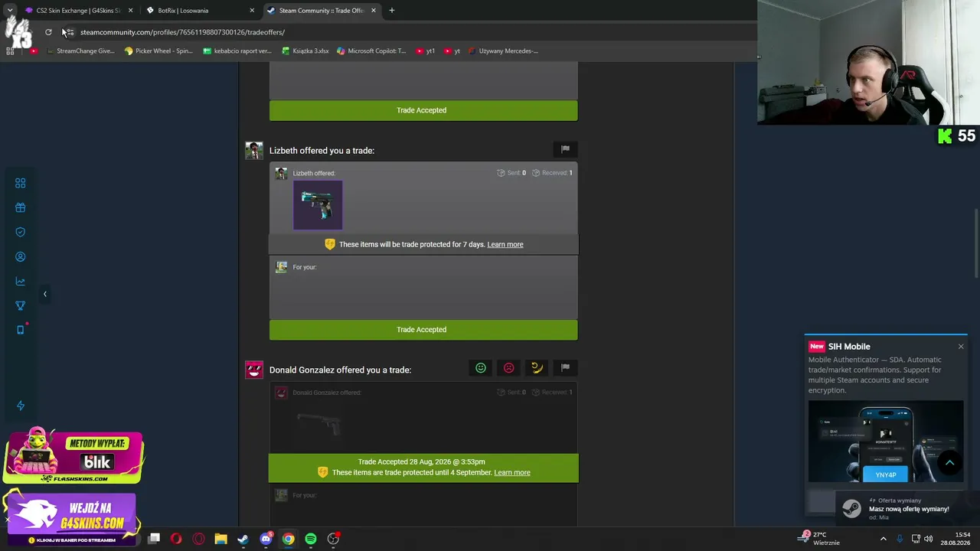The height and width of the screenshot is (551, 980).
Task: Click the YNY4P button in SIH popup
Action: [x=886, y=474]
